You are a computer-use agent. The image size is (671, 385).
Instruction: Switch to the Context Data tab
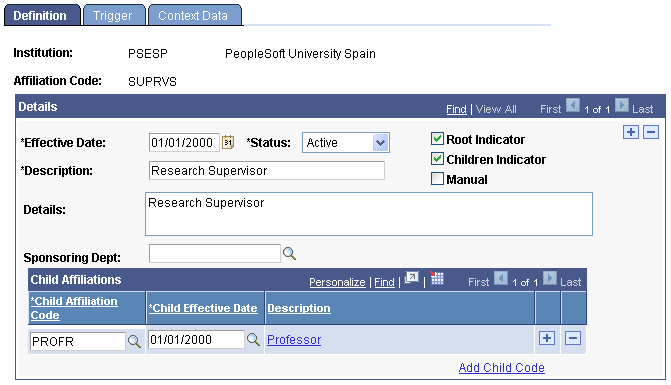pos(193,15)
